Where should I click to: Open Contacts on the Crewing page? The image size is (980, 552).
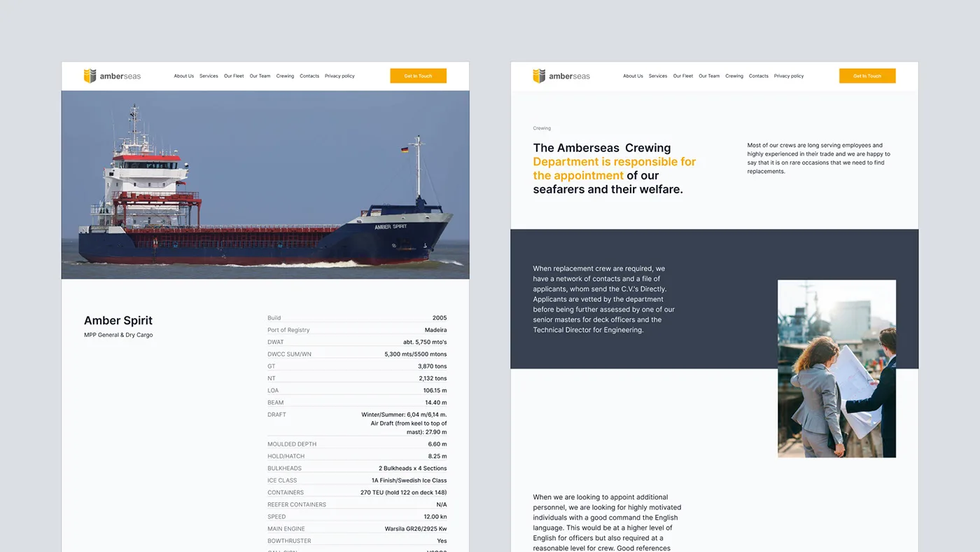coord(759,76)
